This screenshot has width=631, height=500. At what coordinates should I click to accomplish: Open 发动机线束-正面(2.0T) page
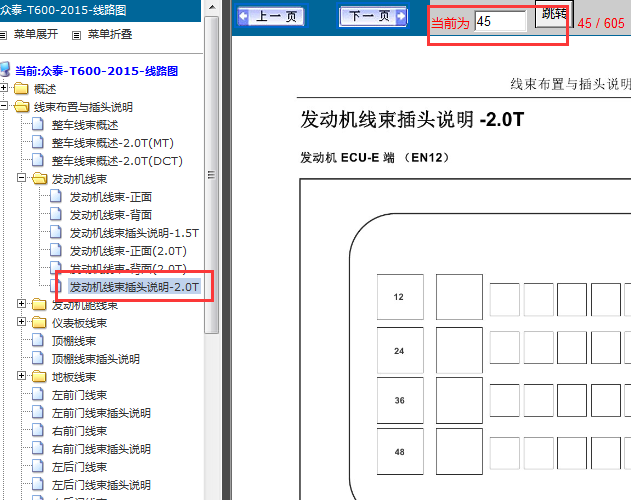tap(128, 251)
